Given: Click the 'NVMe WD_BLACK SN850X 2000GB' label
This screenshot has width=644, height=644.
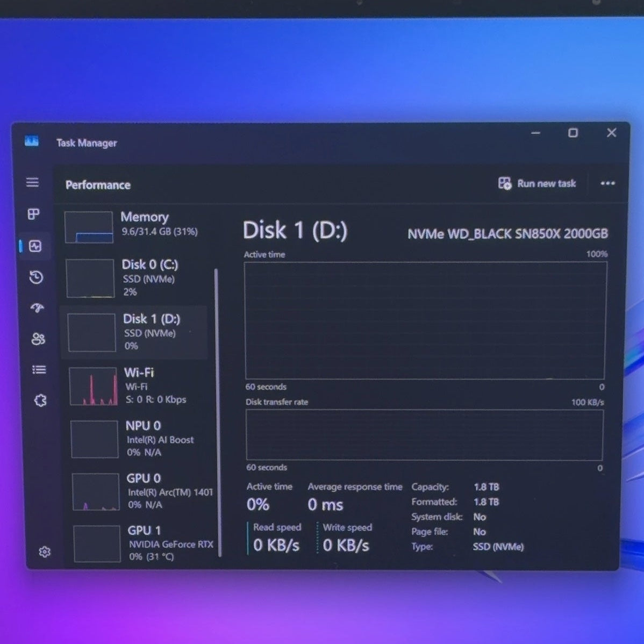Looking at the screenshot, I should tap(507, 234).
